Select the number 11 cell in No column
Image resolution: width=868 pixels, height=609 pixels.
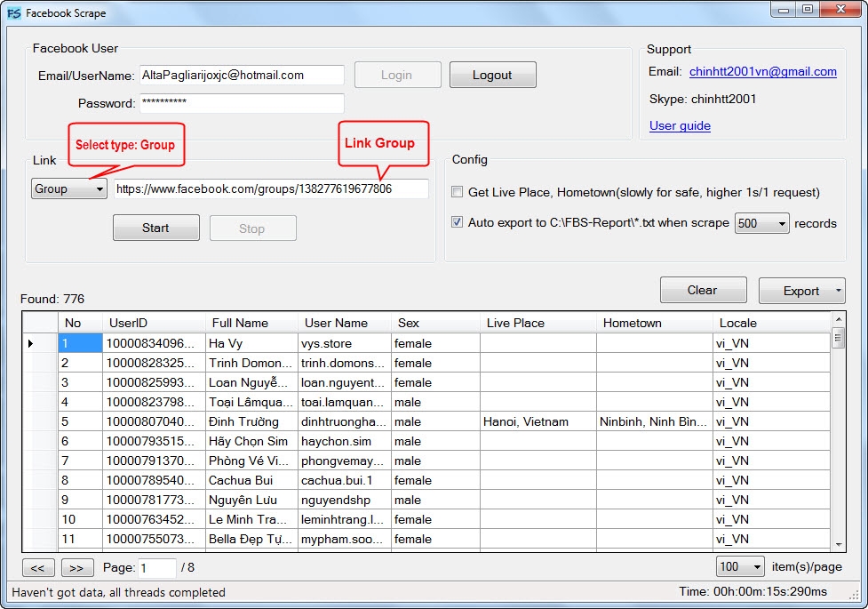(80, 539)
